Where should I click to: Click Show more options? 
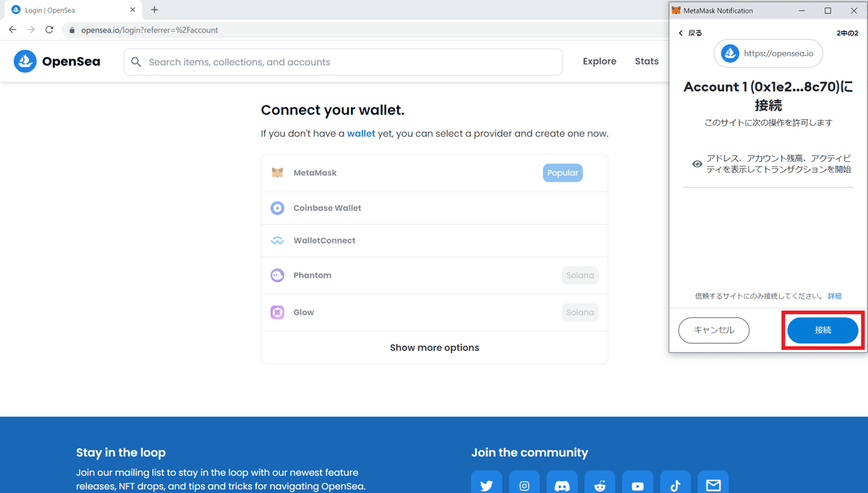[x=435, y=348]
